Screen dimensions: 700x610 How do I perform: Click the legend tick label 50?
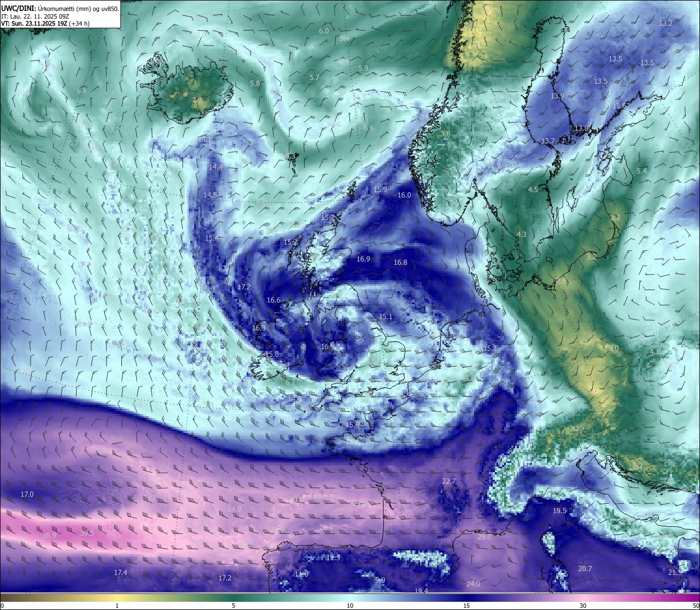pyautogui.click(x=696, y=606)
